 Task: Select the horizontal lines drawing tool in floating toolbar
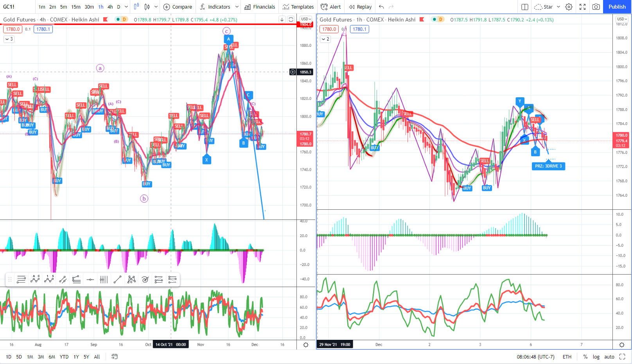pos(21,279)
